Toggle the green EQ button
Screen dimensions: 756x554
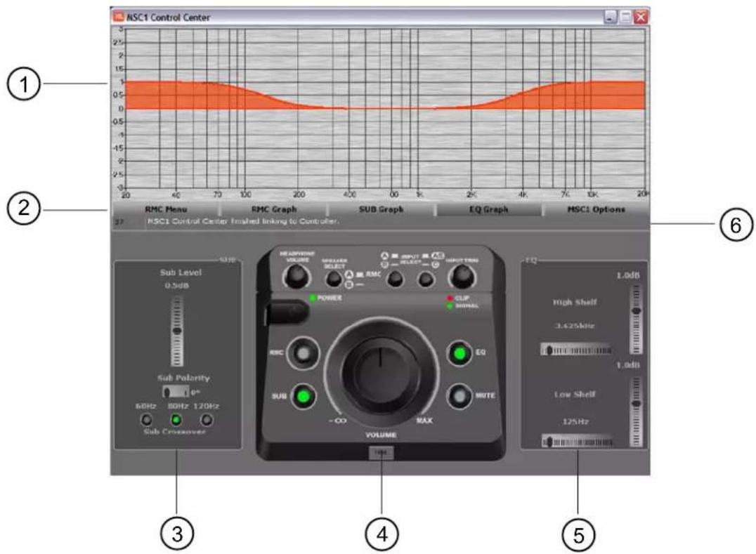(460, 354)
